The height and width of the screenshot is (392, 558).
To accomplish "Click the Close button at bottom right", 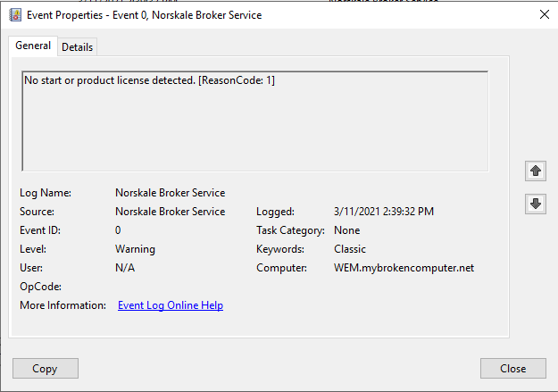I will [512, 368].
